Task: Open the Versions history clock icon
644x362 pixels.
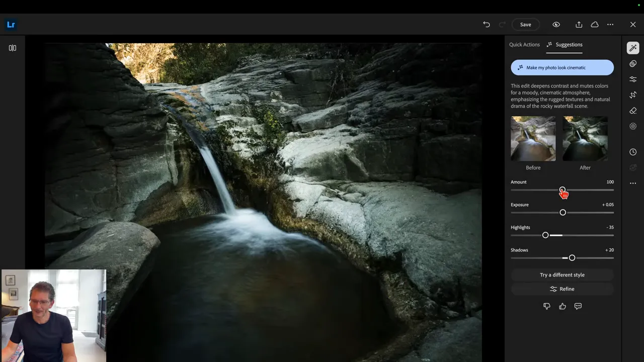Action: [633, 151]
